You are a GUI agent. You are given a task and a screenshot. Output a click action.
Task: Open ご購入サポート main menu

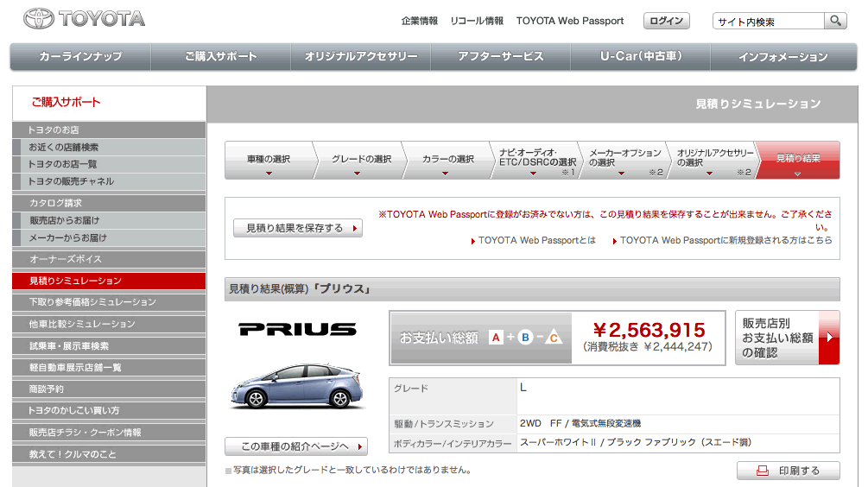click(221, 56)
